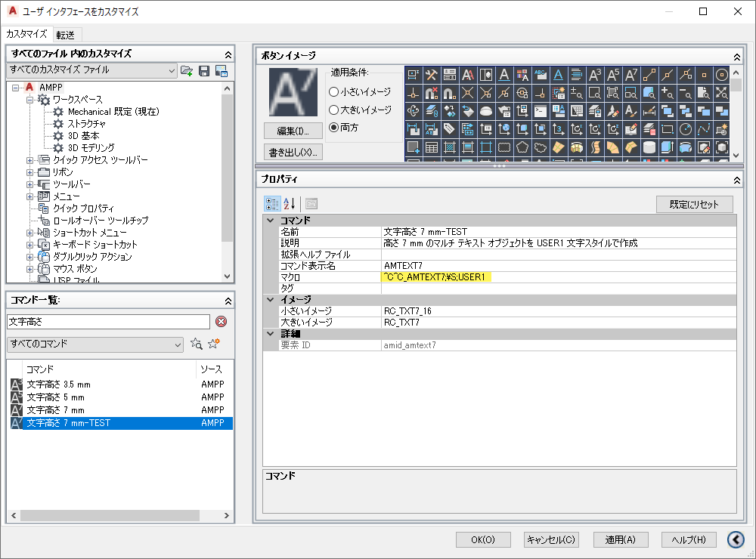Viewport: 756px width, 559px height.
Task: Select the gray cylinder icon
Action: [x=649, y=147]
